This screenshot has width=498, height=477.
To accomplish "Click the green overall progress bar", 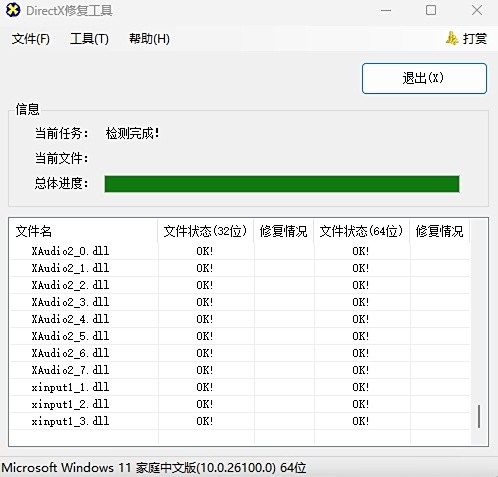I will pos(282,184).
